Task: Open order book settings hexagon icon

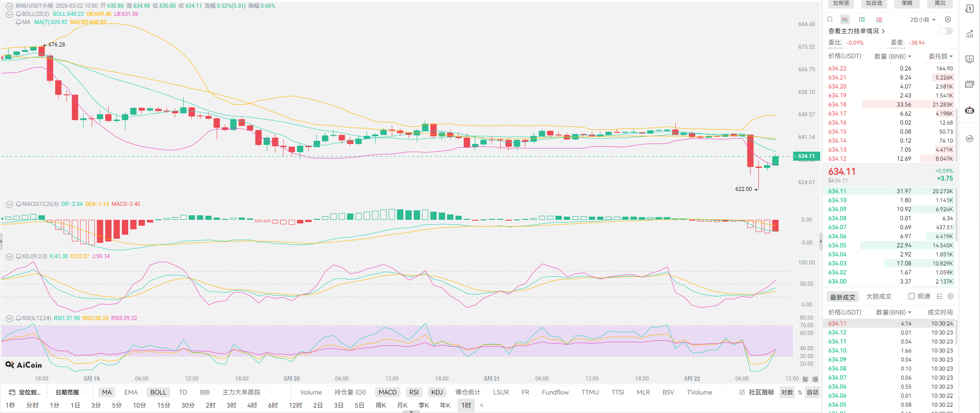Action: [948, 19]
